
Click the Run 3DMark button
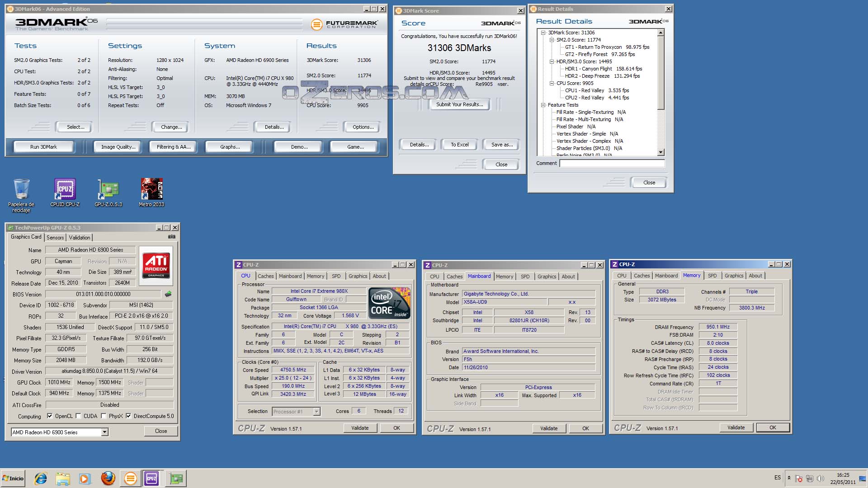click(x=43, y=147)
